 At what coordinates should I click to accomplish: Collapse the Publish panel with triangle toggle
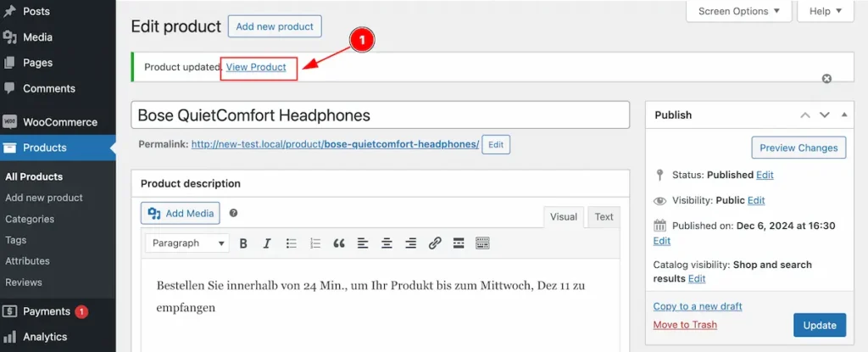[844, 115]
